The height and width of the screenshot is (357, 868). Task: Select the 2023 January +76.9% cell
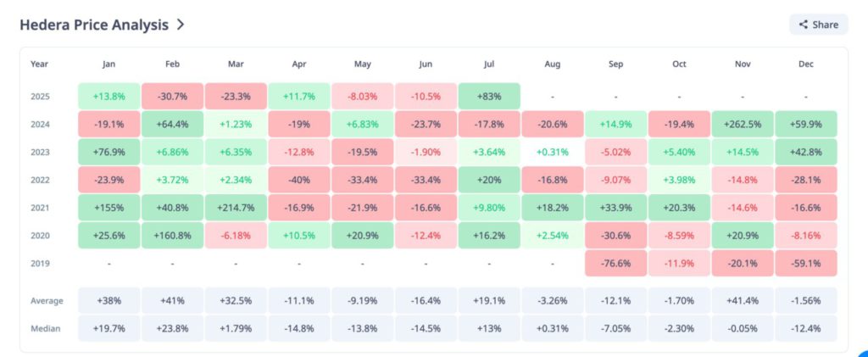pyautogui.click(x=108, y=152)
